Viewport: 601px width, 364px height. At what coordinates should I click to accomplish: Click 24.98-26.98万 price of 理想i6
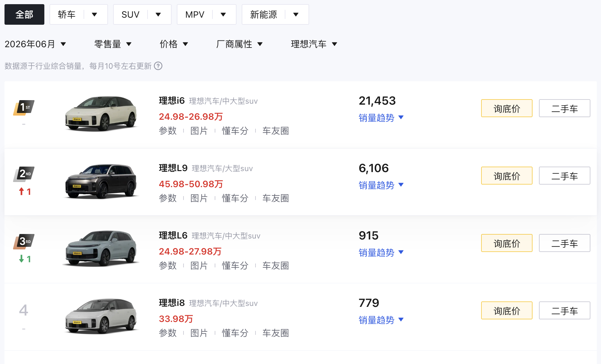tap(191, 117)
